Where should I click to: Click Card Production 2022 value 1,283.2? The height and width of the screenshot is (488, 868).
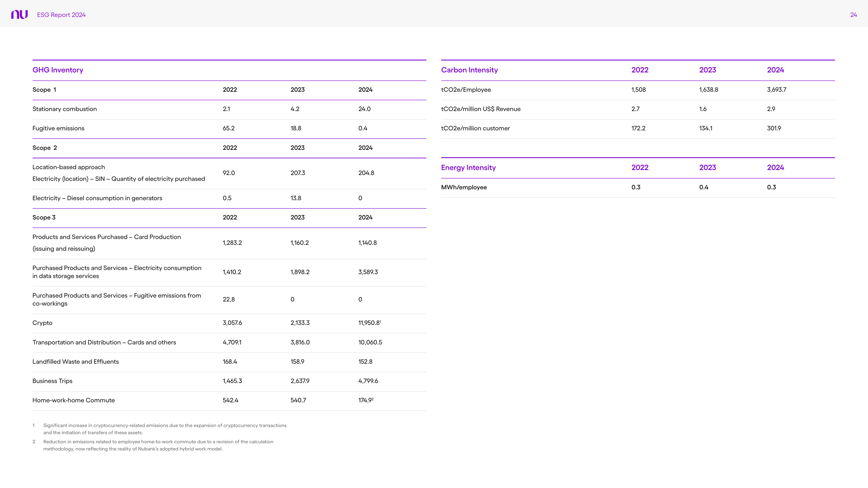(232, 243)
